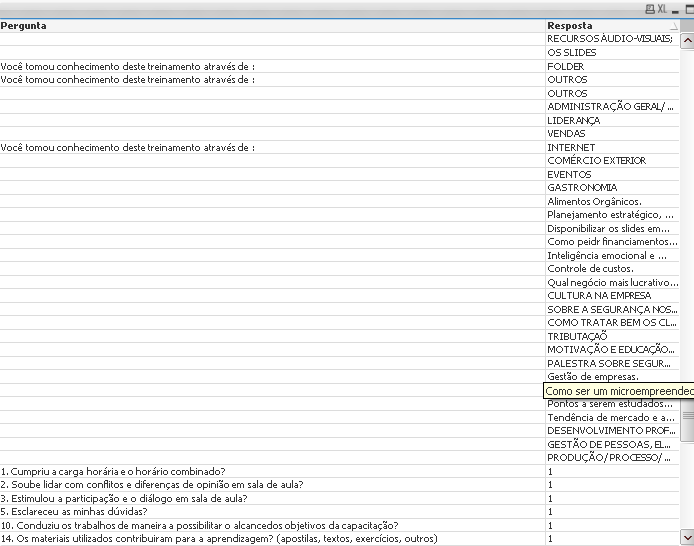Viewport: 694px width, 546px height.
Task: Sort by the Pergunta column header
Action: pyautogui.click(x=272, y=26)
